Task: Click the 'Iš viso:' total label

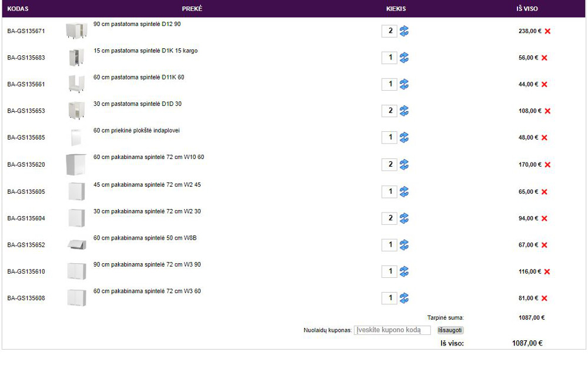Action: point(452,343)
